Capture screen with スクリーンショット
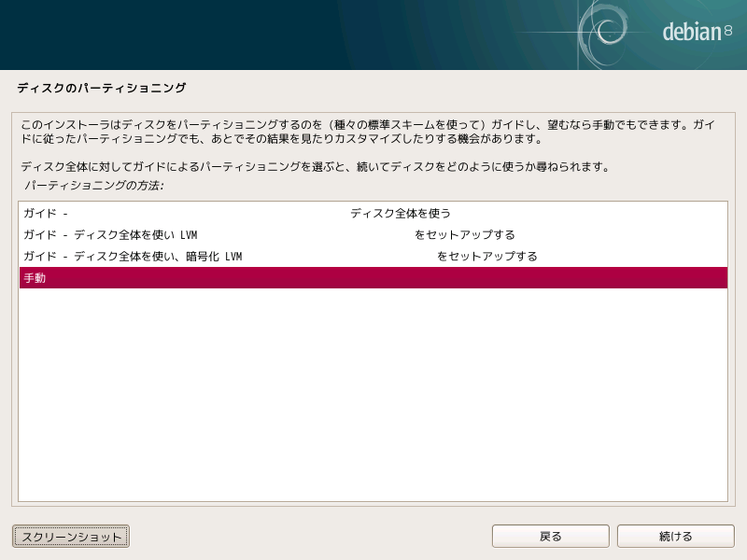 pos(69,536)
